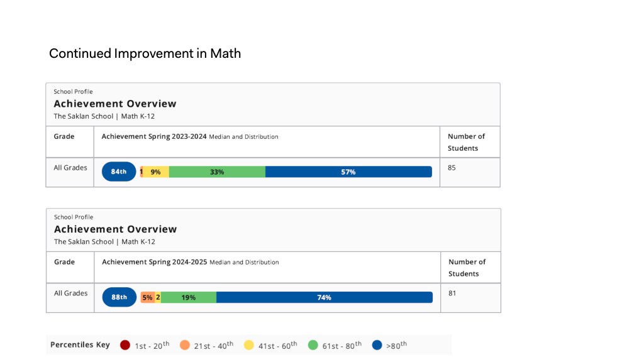644x362 pixels.
Task: Click the 88th median percentile badge
Action: coord(119,297)
